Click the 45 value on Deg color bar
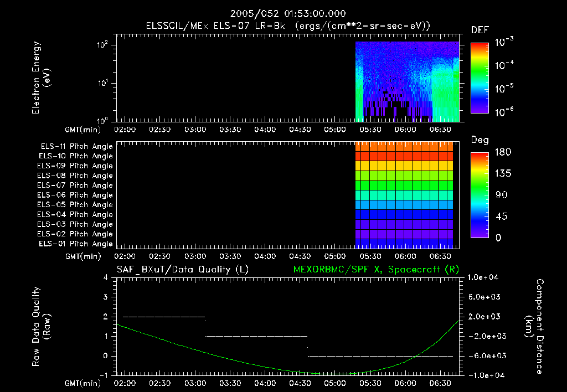The width and height of the screenshot is (567, 392). point(502,216)
